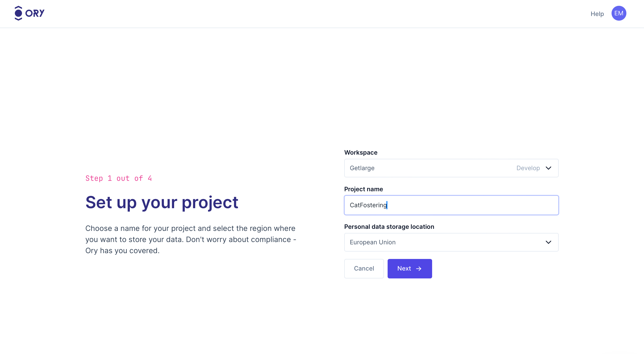Click the chevron on the Workspace selector
The width and height of the screenshot is (644, 354).
pos(548,168)
